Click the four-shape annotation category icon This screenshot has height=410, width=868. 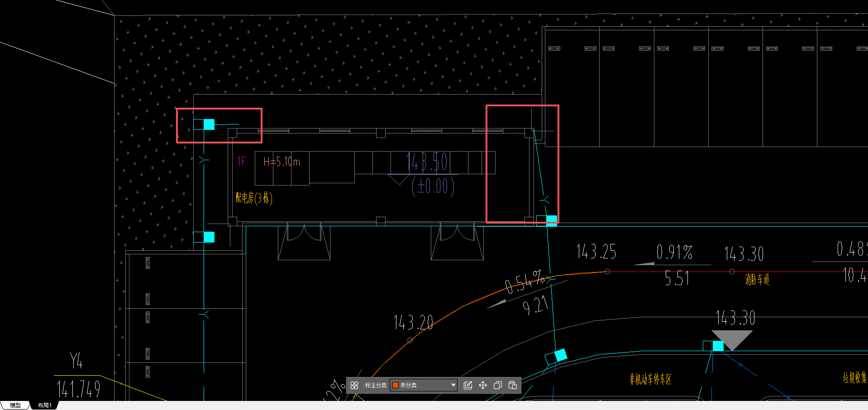pyautogui.click(x=354, y=385)
